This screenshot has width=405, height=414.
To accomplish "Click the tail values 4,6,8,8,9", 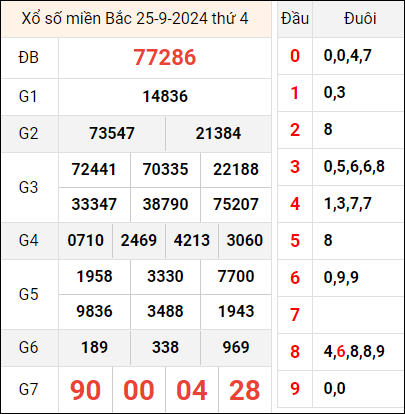I will coord(354,351).
